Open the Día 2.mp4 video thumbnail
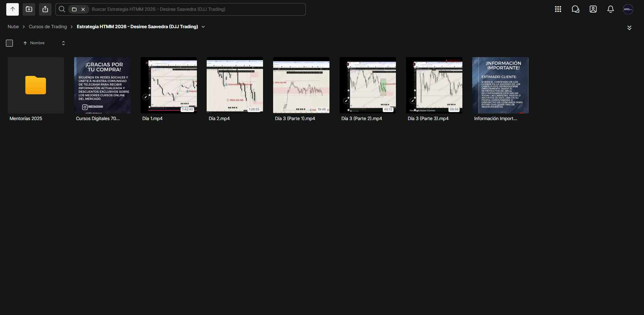 click(x=235, y=85)
